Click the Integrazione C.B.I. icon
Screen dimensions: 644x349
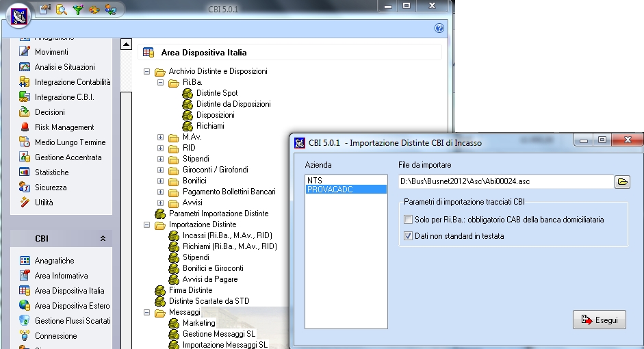25,97
